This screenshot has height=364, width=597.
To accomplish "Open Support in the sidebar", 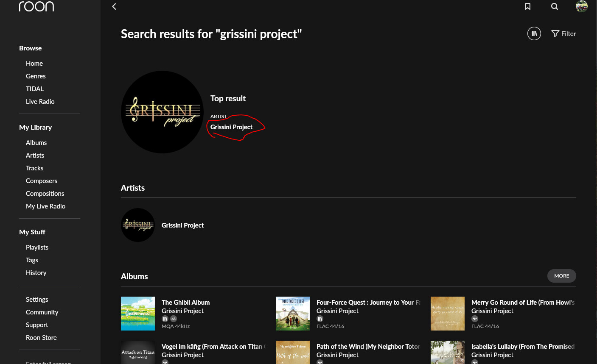I will point(37,325).
